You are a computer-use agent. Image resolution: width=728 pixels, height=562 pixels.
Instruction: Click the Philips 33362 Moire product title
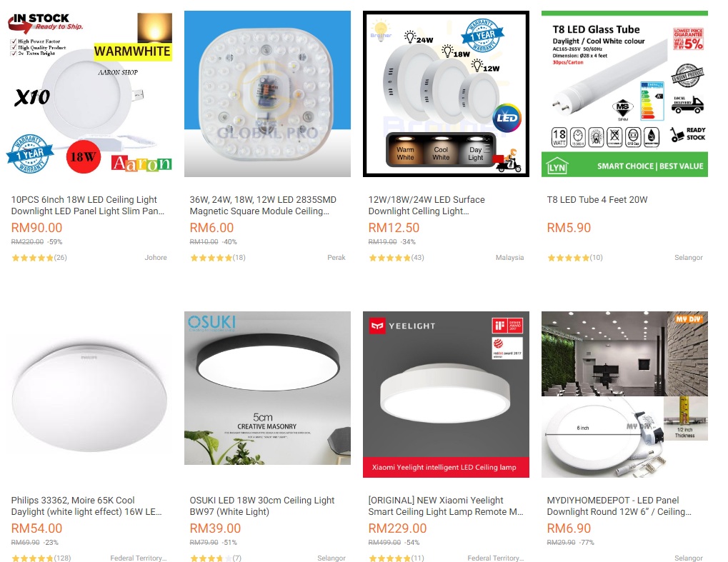86,506
